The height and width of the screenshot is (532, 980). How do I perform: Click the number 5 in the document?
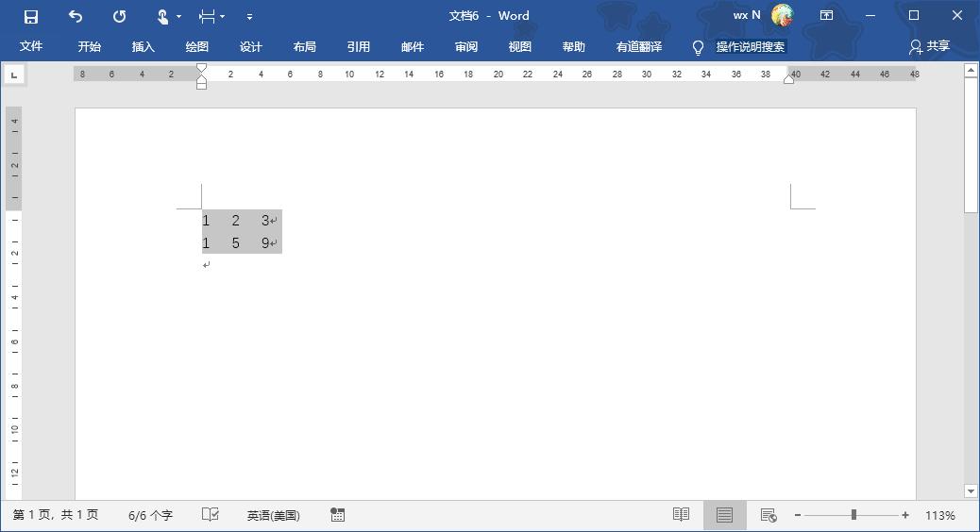(x=236, y=243)
